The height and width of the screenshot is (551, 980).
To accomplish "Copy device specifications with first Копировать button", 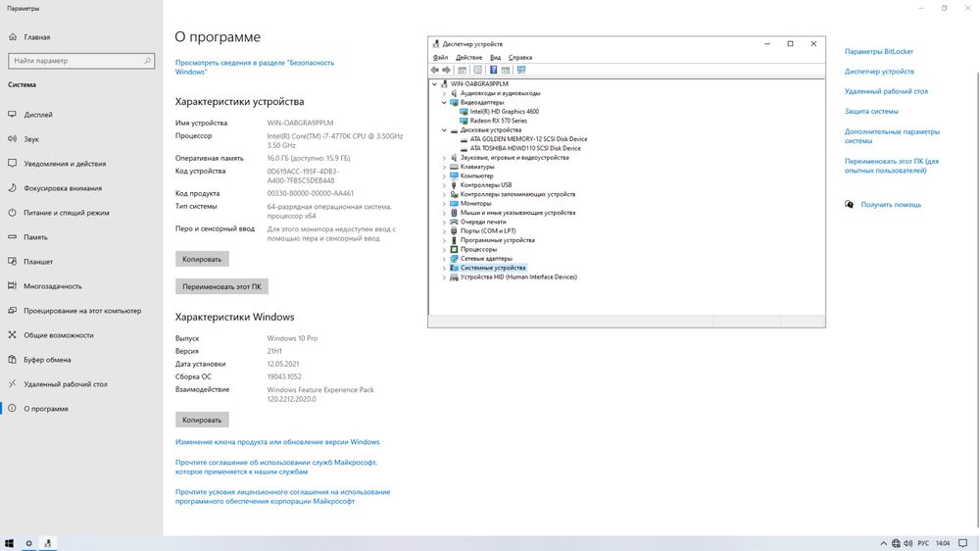I will coord(202,259).
